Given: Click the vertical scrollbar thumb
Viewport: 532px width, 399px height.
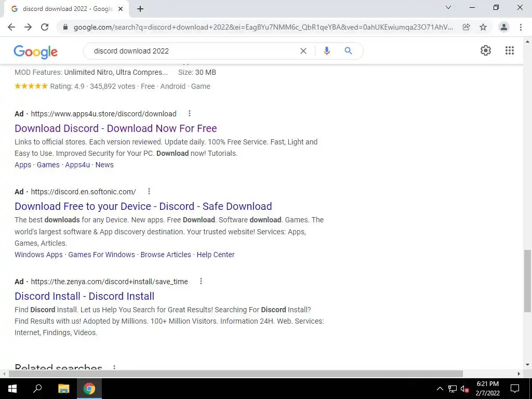Looking at the screenshot, I should 527,281.
